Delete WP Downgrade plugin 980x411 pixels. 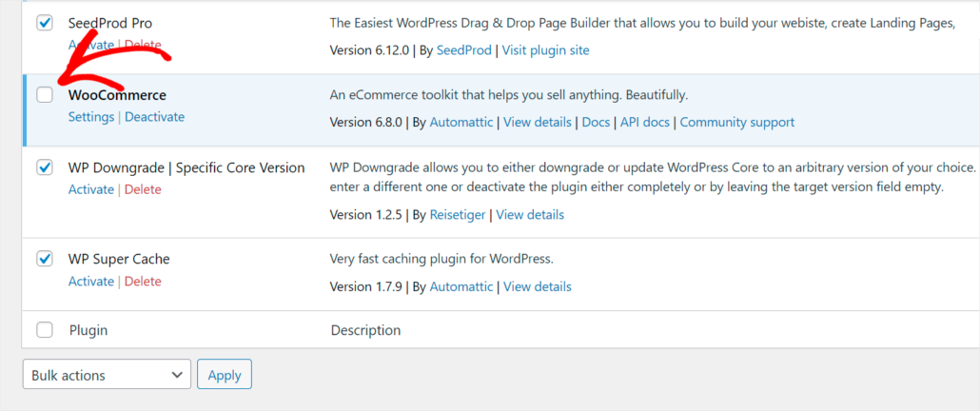point(143,189)
